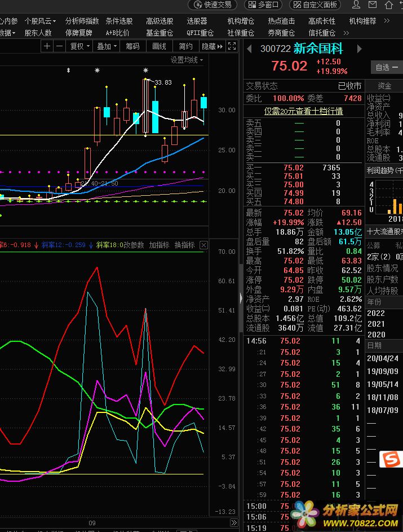This screenshot has width=403, height=532.
Task: Open the 叠加 overlay dropdown
Action: pyautogui.click(x=107, y=46)
